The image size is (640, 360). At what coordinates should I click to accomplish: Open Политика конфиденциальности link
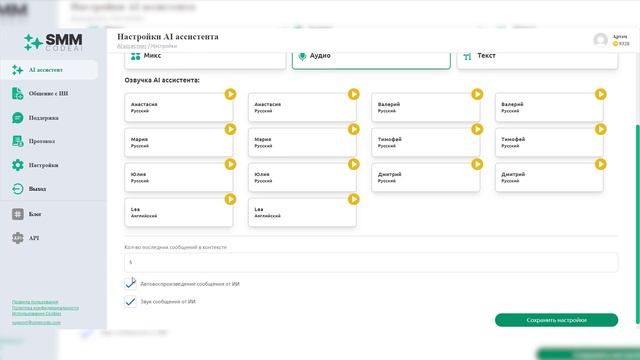tap(45, 308)
